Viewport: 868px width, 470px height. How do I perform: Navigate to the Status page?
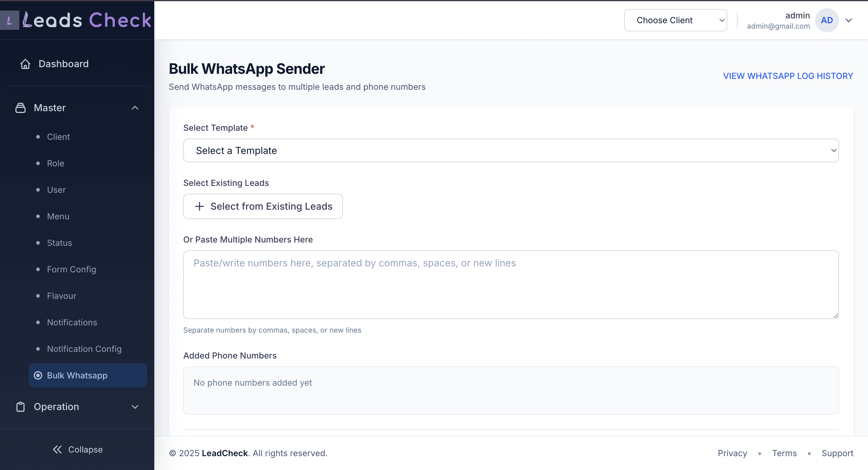click(x=59, y=243)
